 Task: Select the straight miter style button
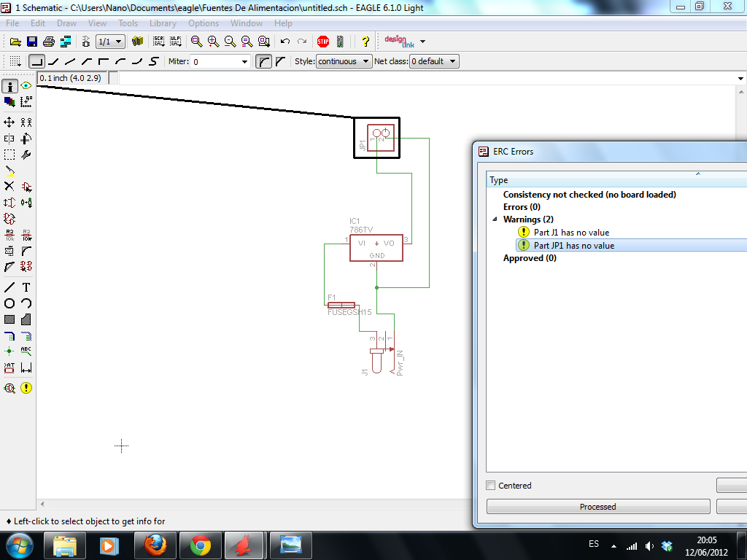point(280,61)
